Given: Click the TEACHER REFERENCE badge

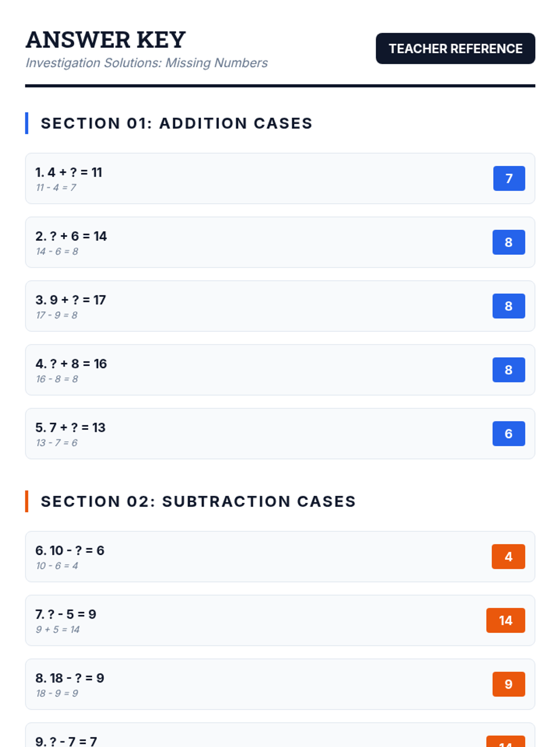Looking at the screenshot, I should pyautogui.click(x=455, y=49).
